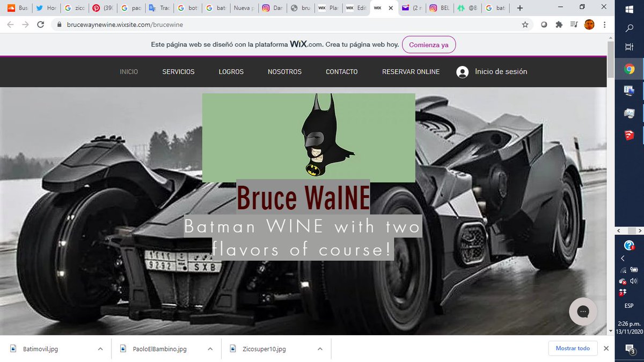Open a new browser tab

tap(519, 8)
